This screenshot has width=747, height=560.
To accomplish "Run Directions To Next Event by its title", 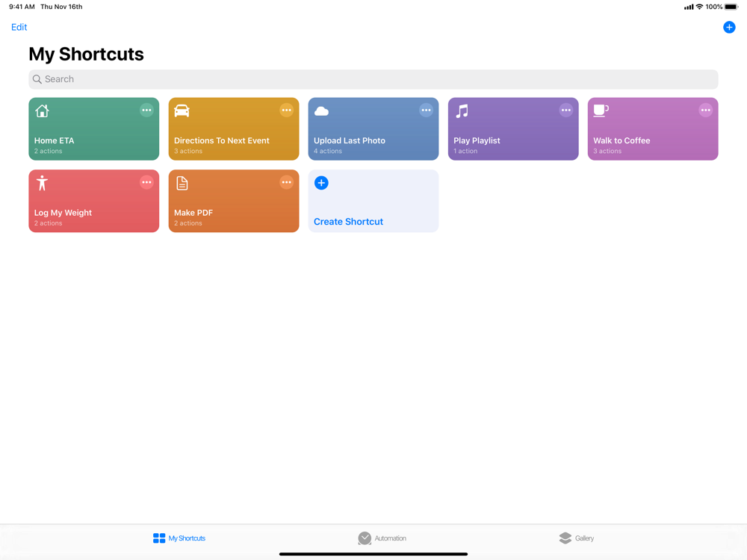I will pyautogui.click(x=222, y=140).
